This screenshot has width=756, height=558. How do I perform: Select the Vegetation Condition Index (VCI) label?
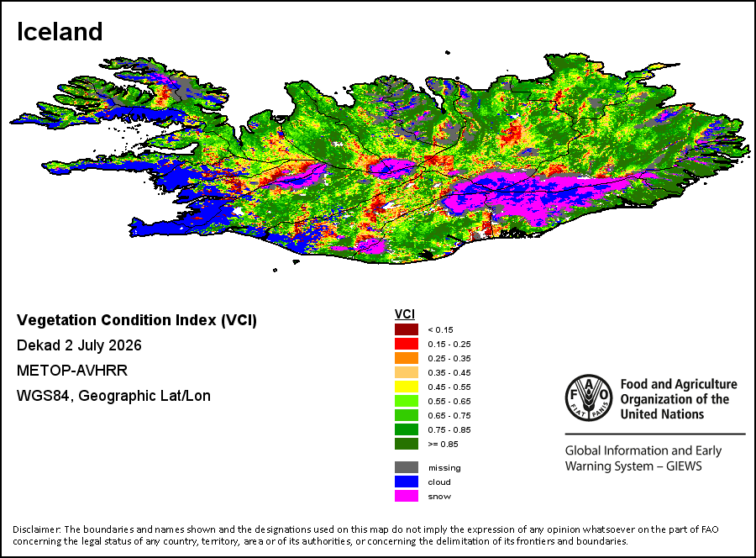[x=137, y=320]
